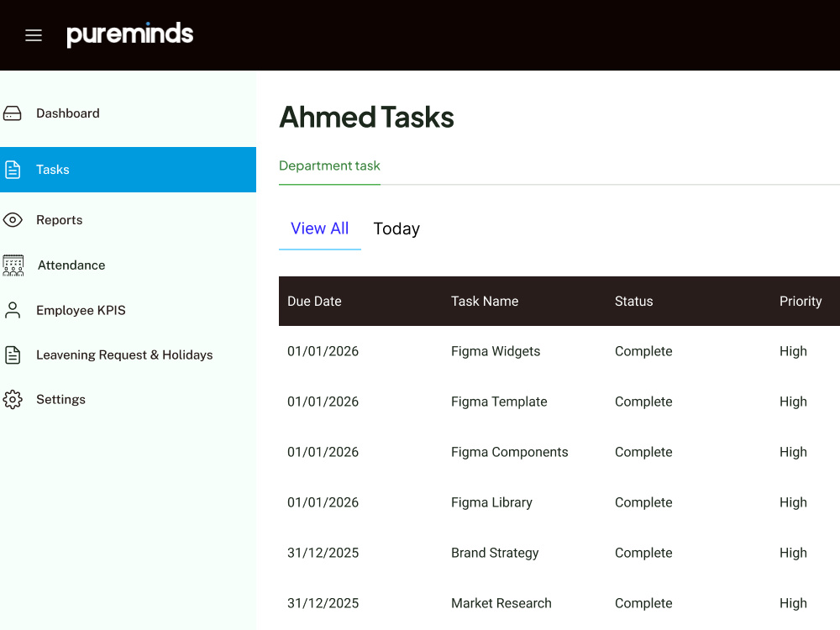Select the Market Research task name

[501, 603]
